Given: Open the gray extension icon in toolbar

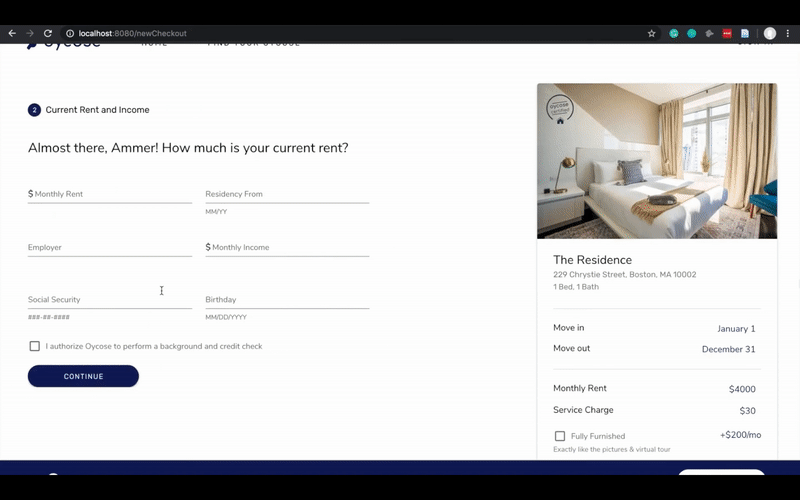Looking at the screenshot, I should click(x=709, y=33).
